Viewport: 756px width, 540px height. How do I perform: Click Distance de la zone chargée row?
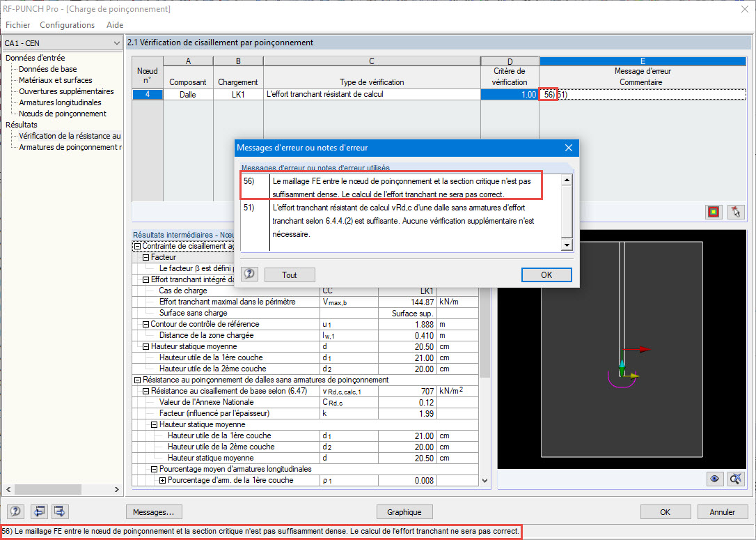305,335
